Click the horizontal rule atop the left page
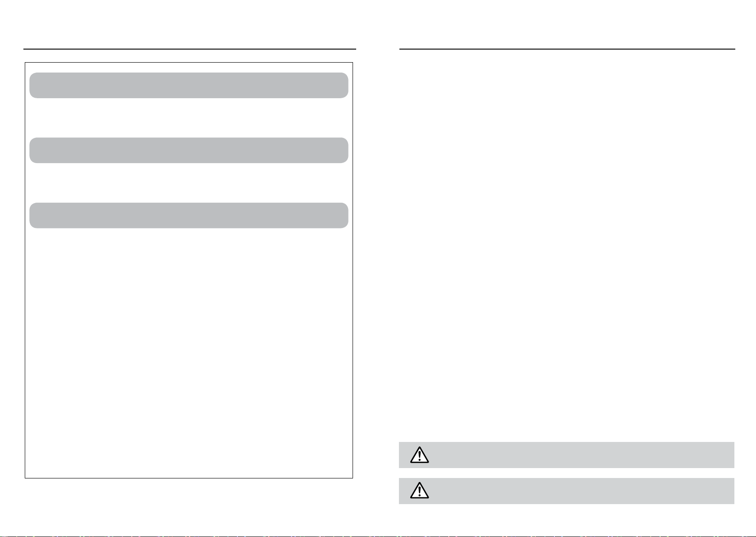 [x=190, y=49]
